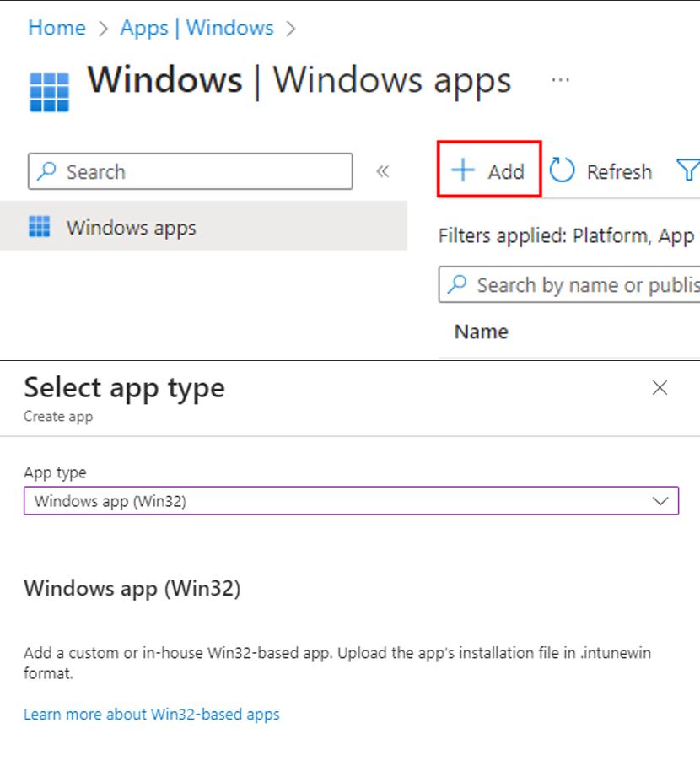Viewport: 700px width, 766px height.
Task: Click magnifier icon in app search field
Action: [x=458, y=285]
